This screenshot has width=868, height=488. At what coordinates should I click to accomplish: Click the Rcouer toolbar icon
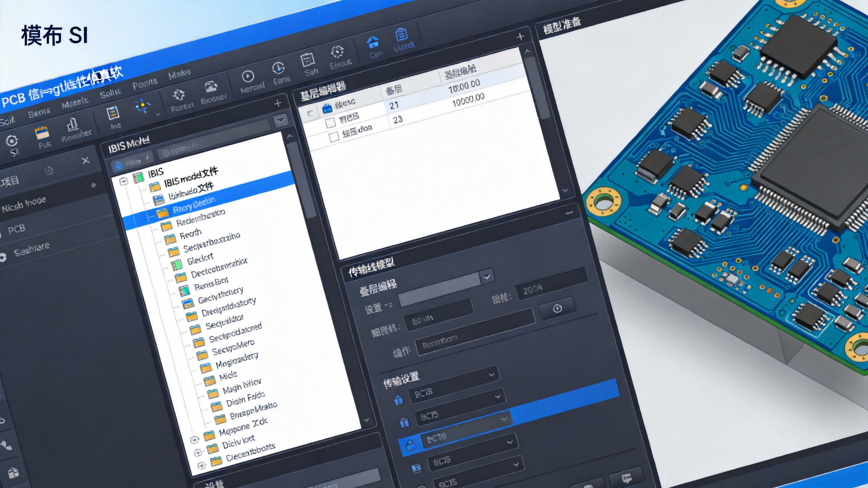(211, 87)
